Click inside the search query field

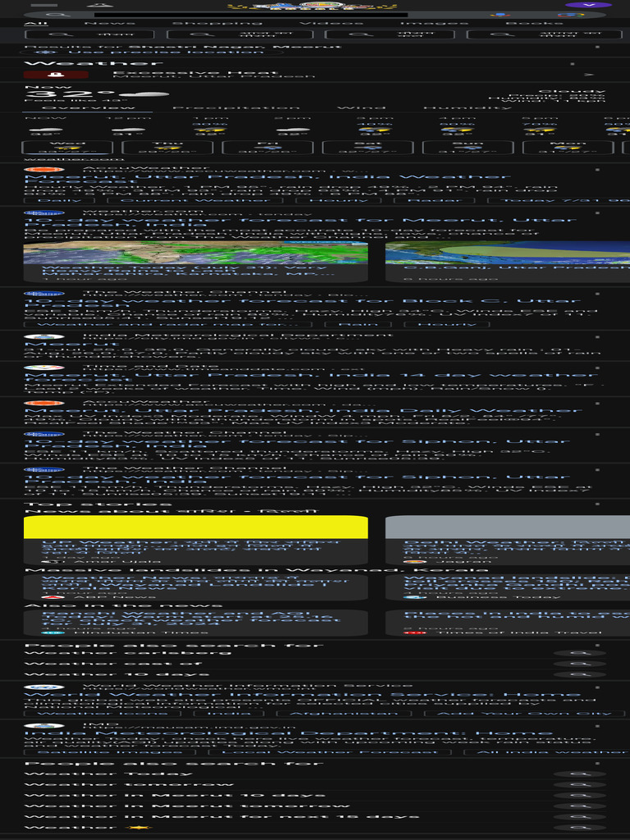pyautogui.click(x=251, y=15)
